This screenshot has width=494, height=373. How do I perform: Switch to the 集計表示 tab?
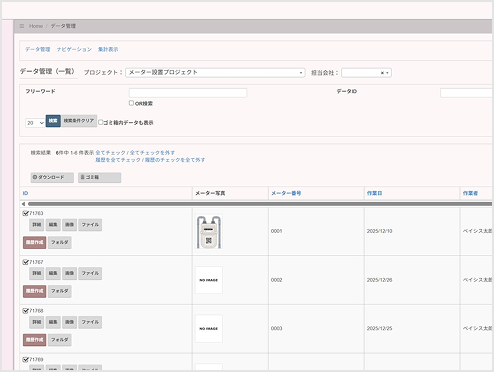tap(108, 49)
